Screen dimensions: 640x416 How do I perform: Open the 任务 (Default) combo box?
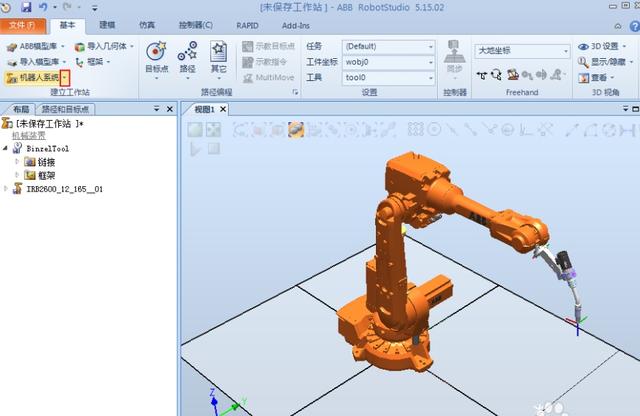click(389, 47)
